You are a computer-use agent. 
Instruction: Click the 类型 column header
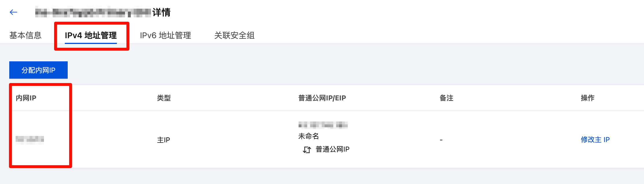tap(164, 98)
